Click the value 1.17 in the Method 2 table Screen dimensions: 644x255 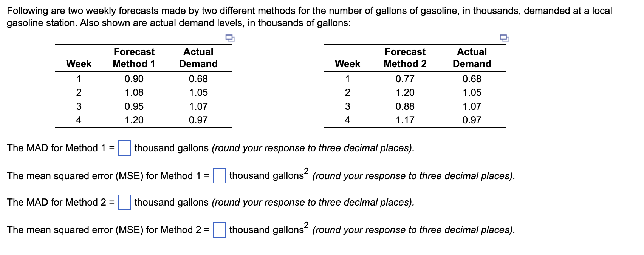[x=405, y=120]
